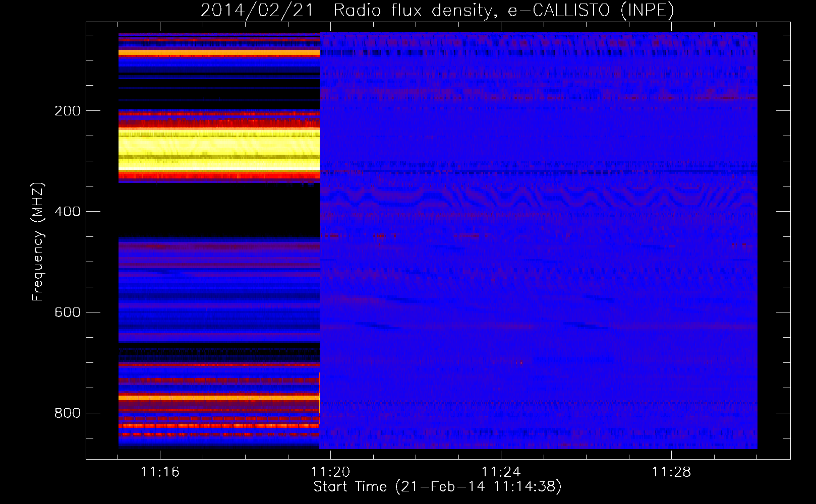The width and height of the screenshot is (816, 504).
Task: Click the wavy interference pattern near 380 MHz
Action: tap(538, 196)
